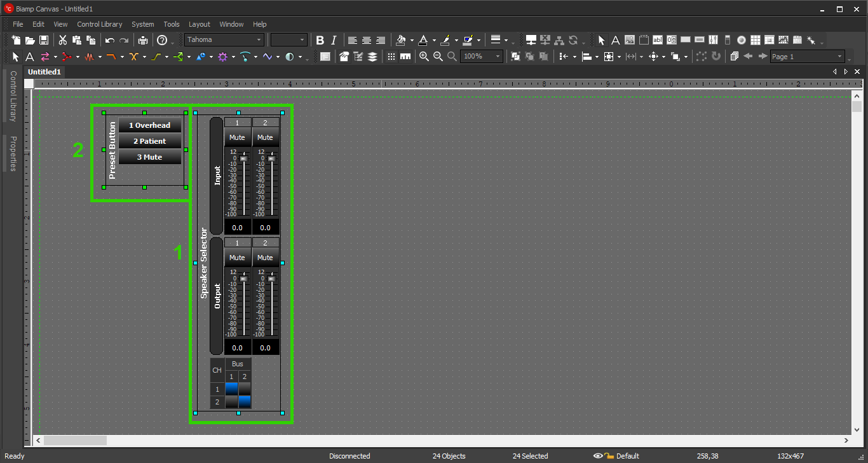Image resolution: width=868 pixels, height=463 pixels.
Task: Expand the pink arrows block dropdown
Action: [55, 57]
